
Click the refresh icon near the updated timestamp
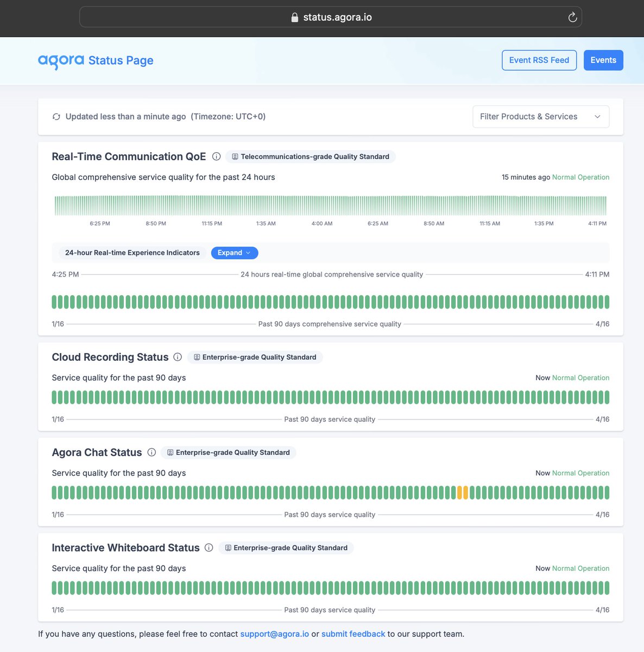point(56,116)
